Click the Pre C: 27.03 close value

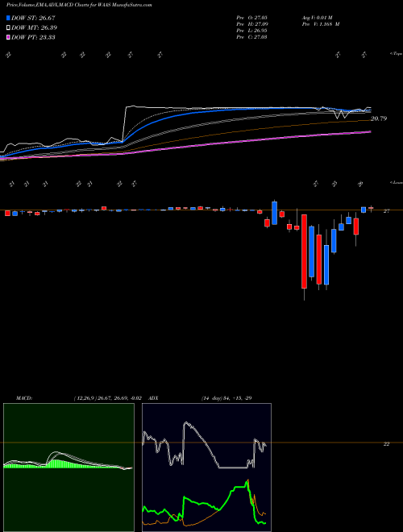pos(251,37)
